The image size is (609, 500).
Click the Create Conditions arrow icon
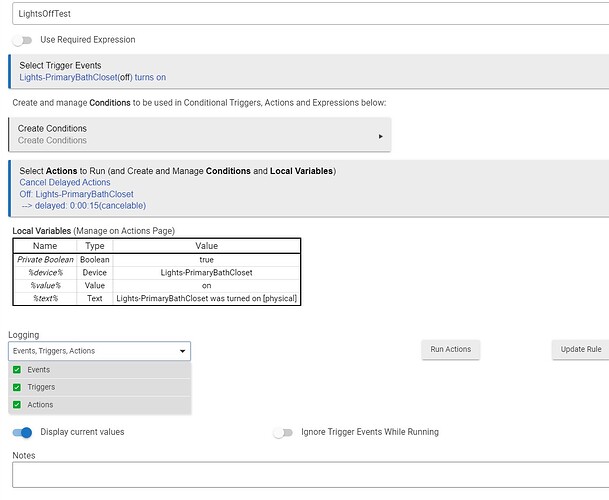[381, 136]
